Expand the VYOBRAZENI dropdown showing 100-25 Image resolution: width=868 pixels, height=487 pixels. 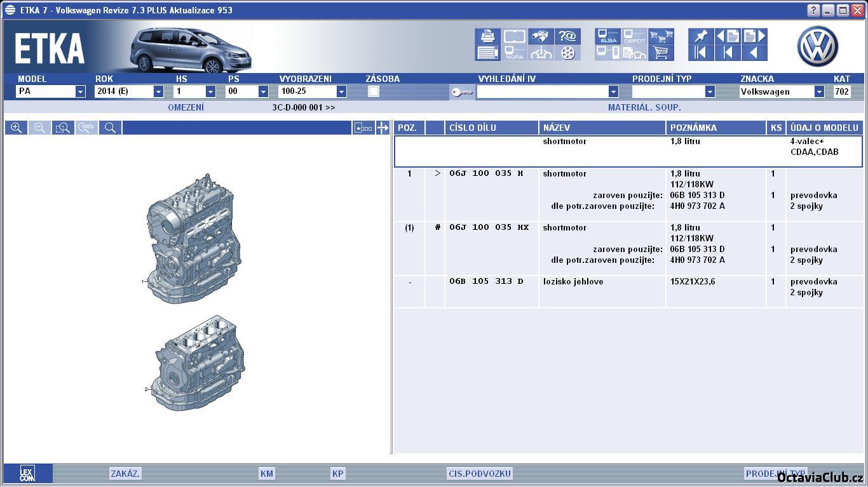pyautogui.click(x=341, y=91)
